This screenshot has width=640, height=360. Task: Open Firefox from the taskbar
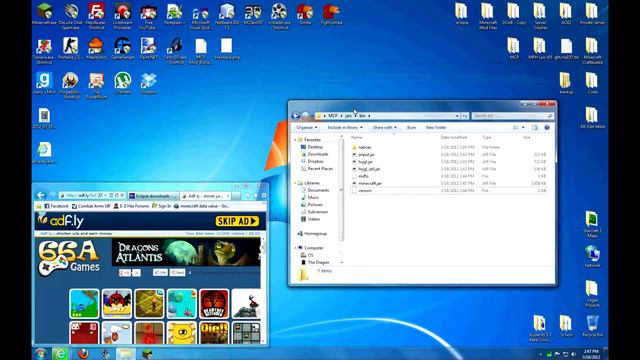(x=83, y=353)
